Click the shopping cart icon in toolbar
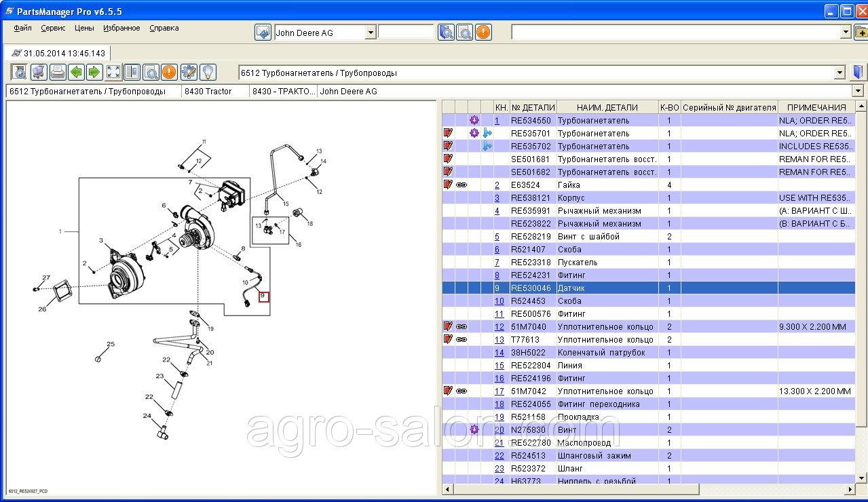Viewport: 868px width, 502px height. 38,72
